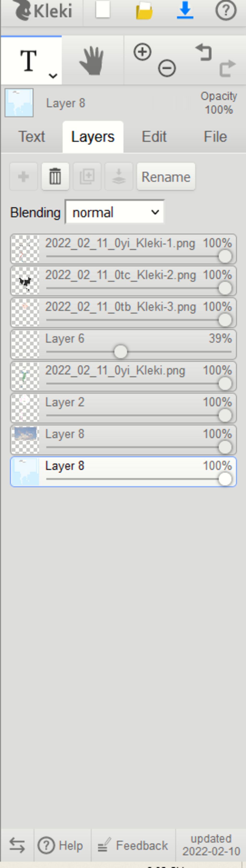Select the hand pan tool
Viewport: 246px width, 868px height.
coord(92,61)
